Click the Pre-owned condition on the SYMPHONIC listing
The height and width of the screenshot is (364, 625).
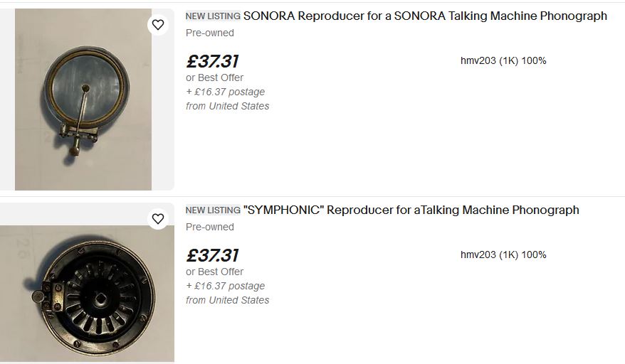point(210,227)
